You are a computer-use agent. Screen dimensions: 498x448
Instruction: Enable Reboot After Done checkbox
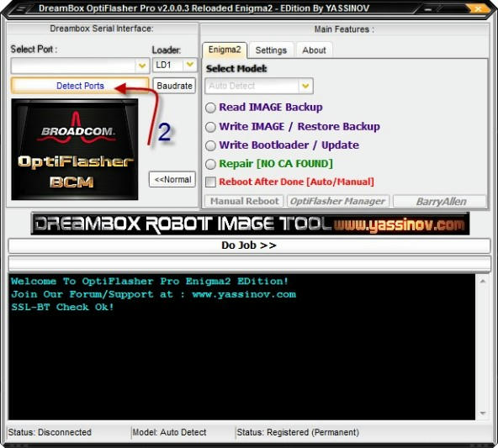coord(210,182)
